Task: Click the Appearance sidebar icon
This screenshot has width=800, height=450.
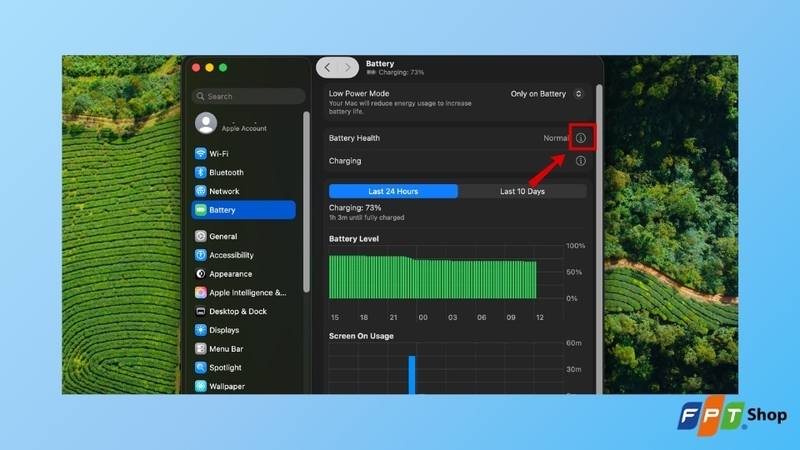Action: click(201, 274)
